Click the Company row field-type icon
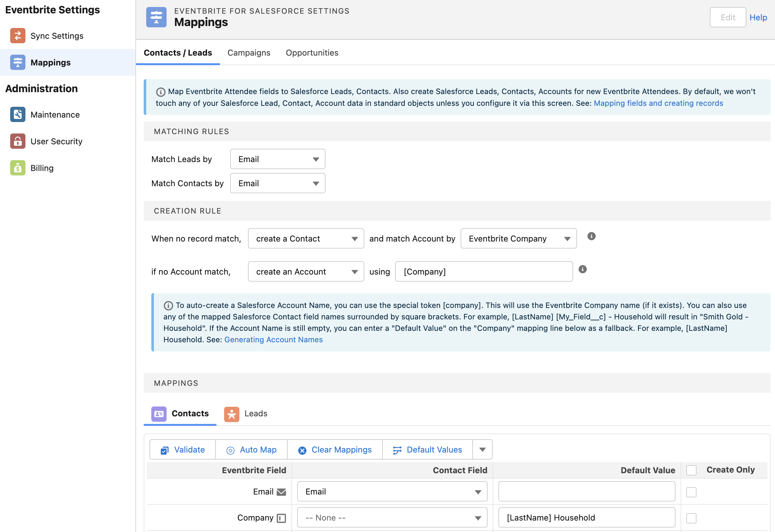The height and width of the screenshot is (532, 775). click(x=281, y=518)
